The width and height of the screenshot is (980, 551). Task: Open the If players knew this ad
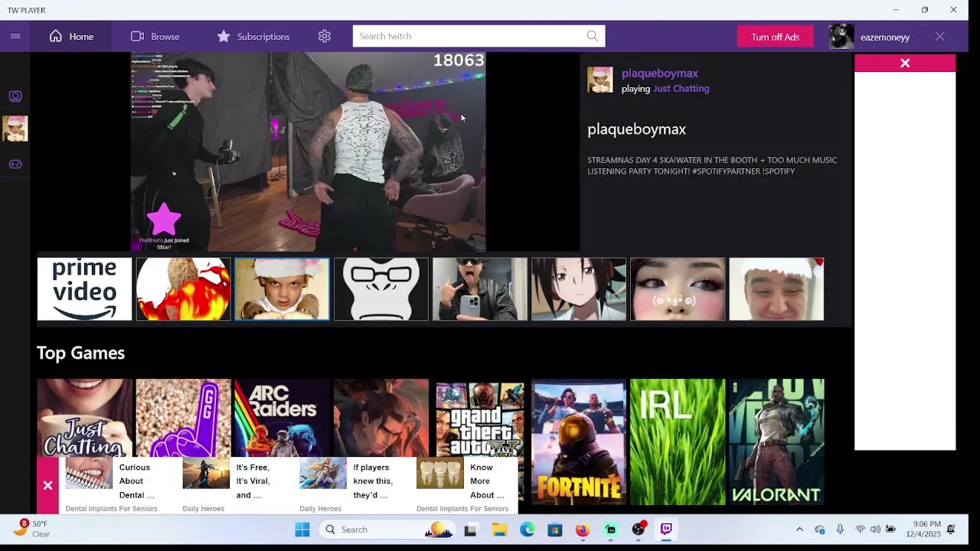(351, 485)
